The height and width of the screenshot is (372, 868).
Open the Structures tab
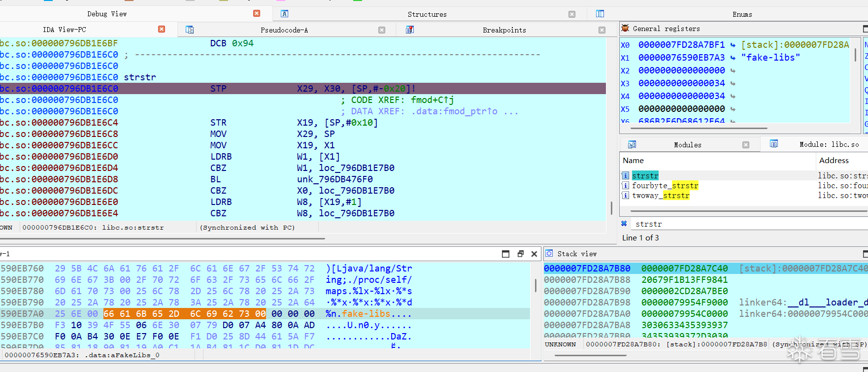(427, 14)
